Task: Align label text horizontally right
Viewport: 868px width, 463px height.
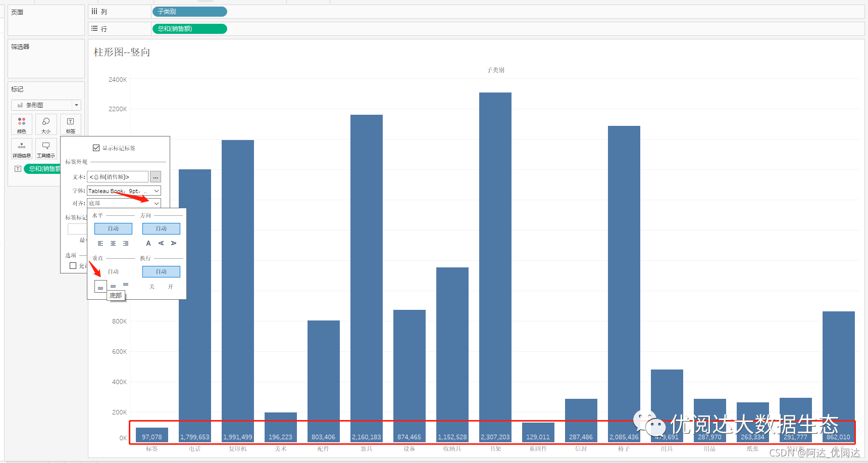Action: click(126, 243)
